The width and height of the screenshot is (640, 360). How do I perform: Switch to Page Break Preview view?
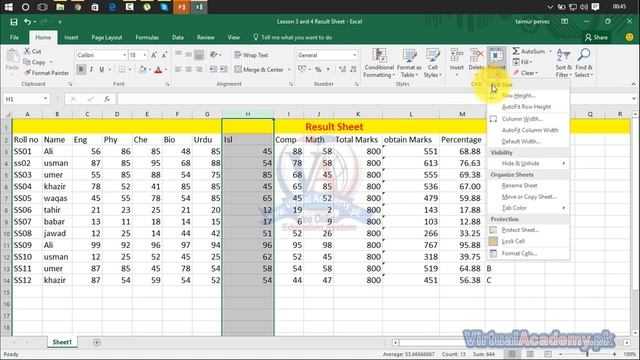click(548, 354)
